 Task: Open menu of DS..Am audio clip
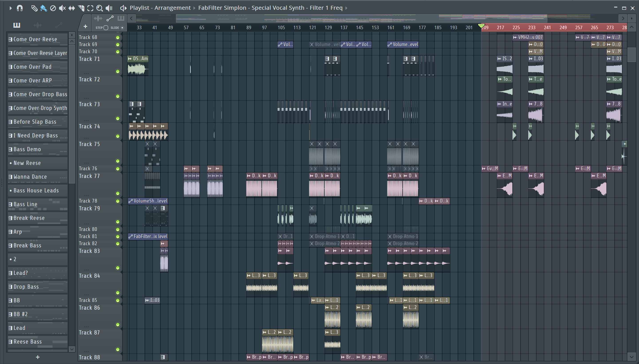130,59
